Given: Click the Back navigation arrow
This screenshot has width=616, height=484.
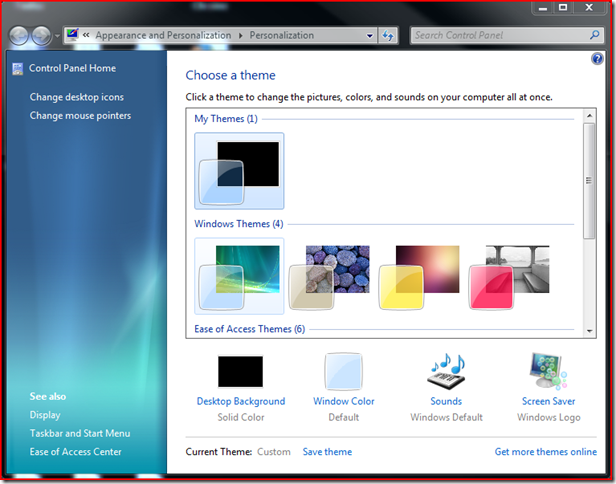Looking at the screenshot, I should pyautogui.click(x=18, y=36).
